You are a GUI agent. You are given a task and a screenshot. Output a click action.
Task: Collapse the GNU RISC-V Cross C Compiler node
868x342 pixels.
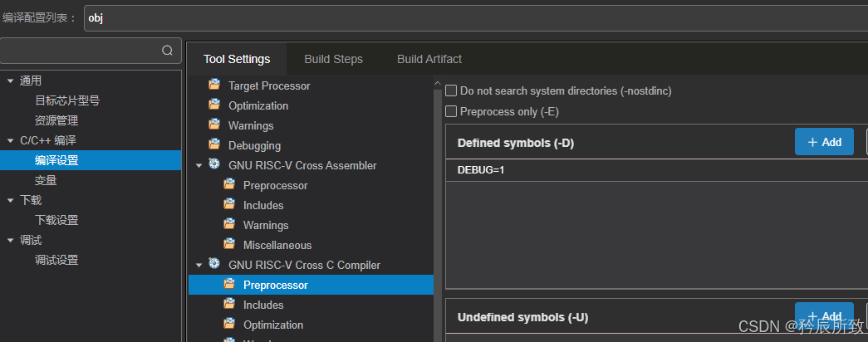[199, 265]
